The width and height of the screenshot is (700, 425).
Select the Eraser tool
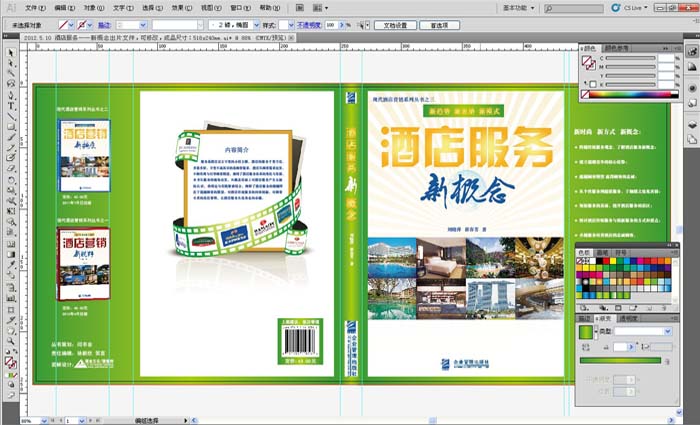pyautogui.click(x=11, y=169)
